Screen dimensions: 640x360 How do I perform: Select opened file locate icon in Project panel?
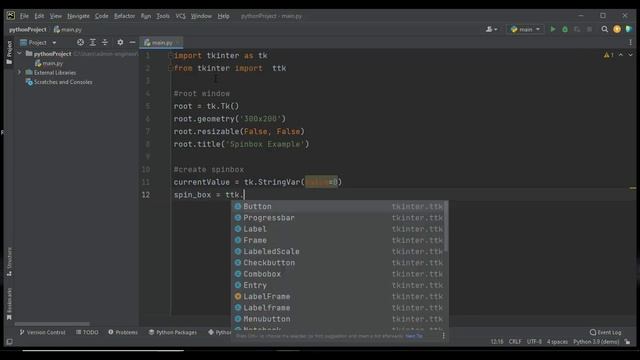[80, 42]
